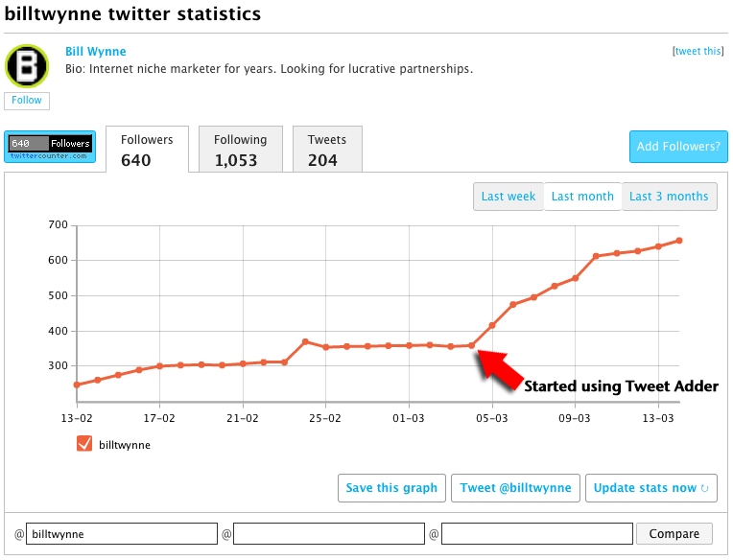Click the Follow button under the avatar
This screenshot has height=560, width=733.
[x=27, y=101]
